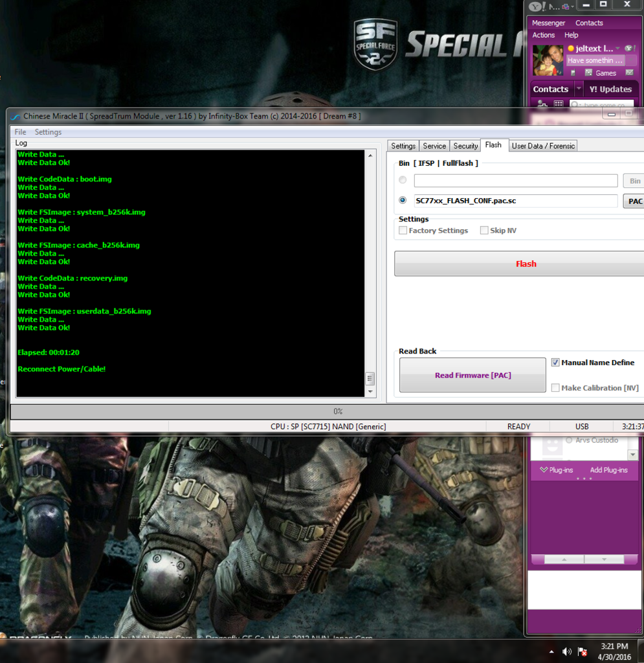Uncheck Manual Name Define option
Image resolution: width=644 pixels, height=663 pixels.
[x=555, y=363]
